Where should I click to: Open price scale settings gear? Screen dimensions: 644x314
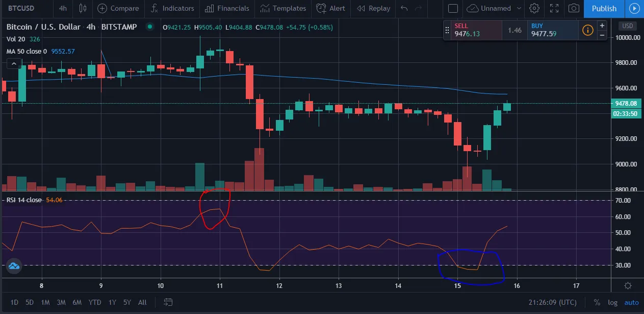click(628, 286)
